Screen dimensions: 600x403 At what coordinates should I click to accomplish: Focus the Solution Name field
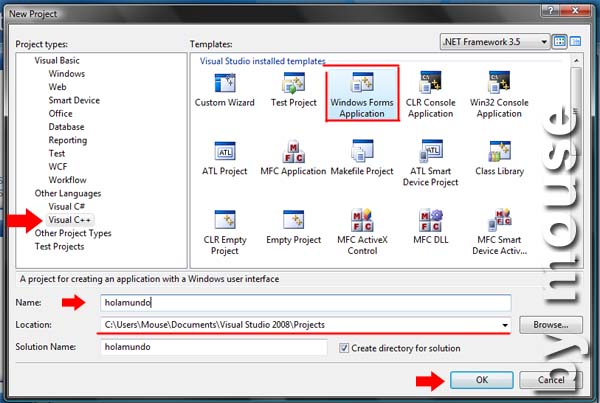pyautogui.click(x=214, y=347)
